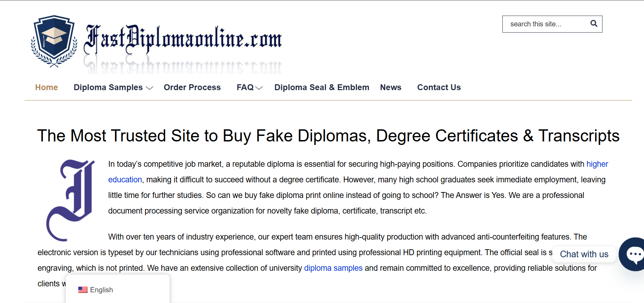644x303 pixels.
Task: Focus the "search this site..." input field
Action: [546, 24]
